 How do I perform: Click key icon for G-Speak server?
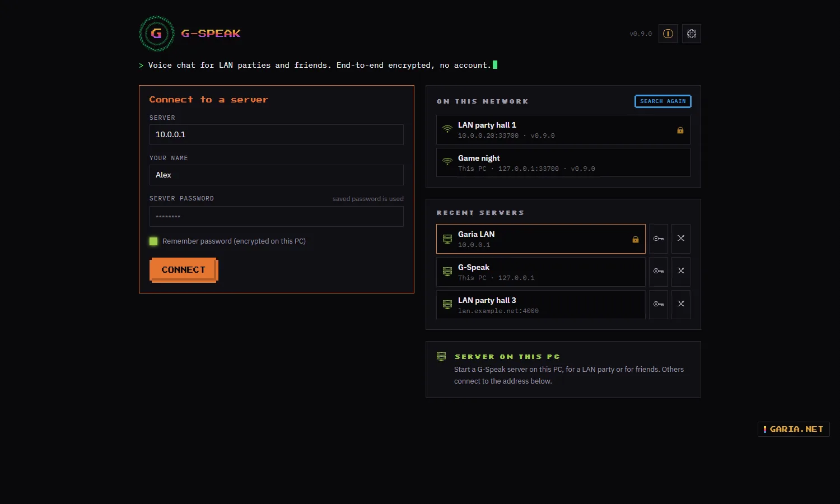659,272
